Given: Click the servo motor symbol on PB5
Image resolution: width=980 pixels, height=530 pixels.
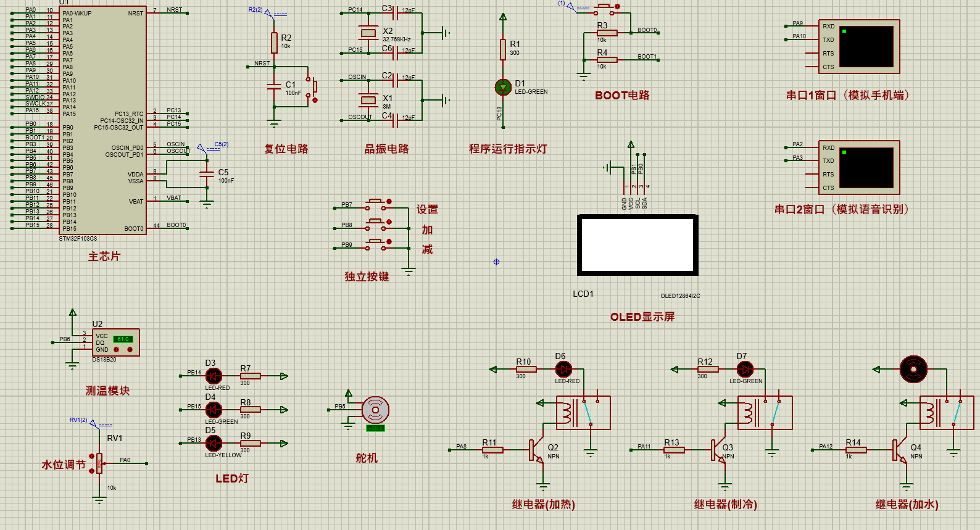Looking at the screenshot, I should 375,410.
